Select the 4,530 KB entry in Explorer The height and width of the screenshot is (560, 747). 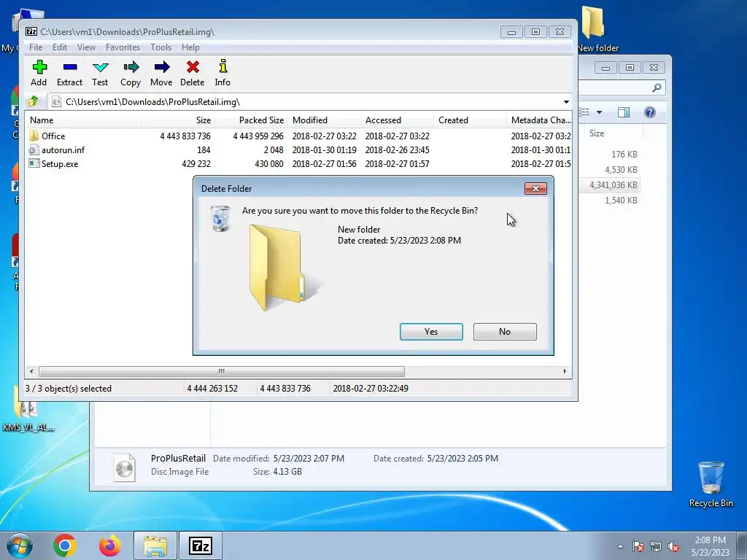tap(621, 169)
